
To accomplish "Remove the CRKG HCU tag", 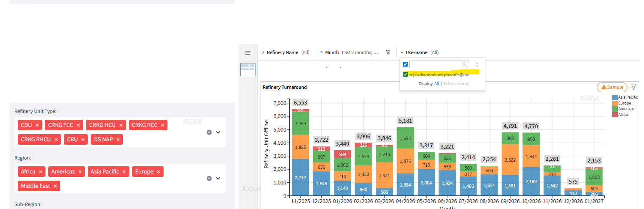I will 121,125.
